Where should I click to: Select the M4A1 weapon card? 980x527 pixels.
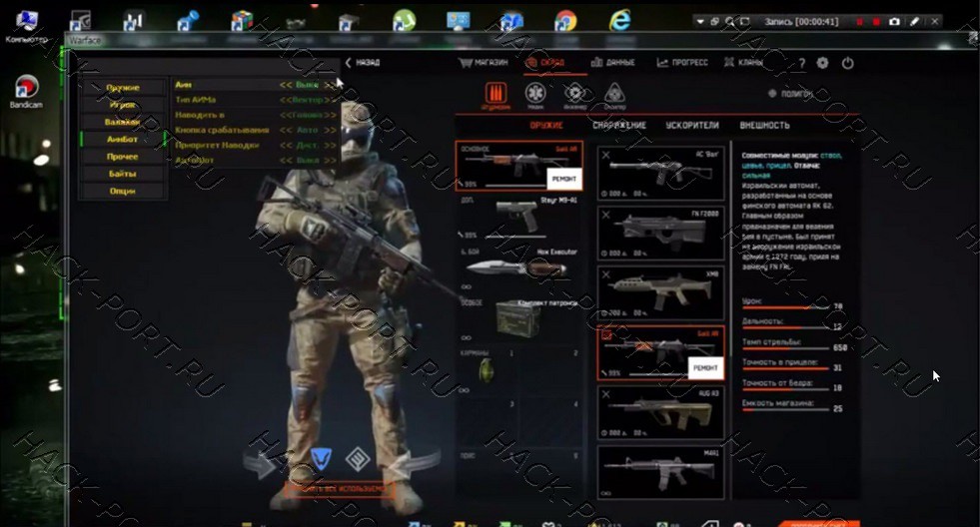[x=660, y=472]
